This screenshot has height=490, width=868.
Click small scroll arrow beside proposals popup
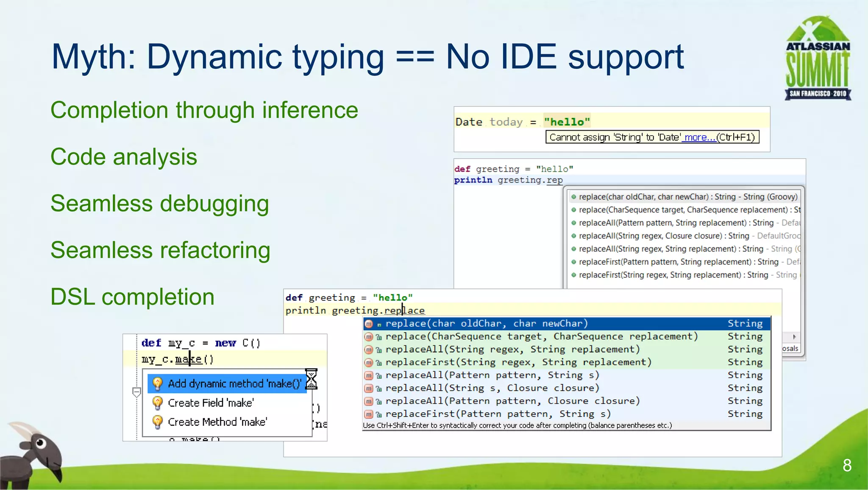794,336
